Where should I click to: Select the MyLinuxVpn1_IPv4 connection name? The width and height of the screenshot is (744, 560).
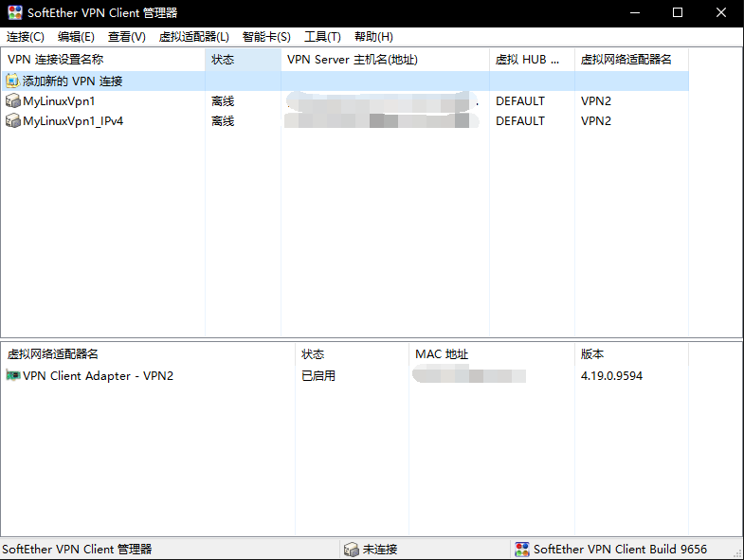(x=73, y=121)
